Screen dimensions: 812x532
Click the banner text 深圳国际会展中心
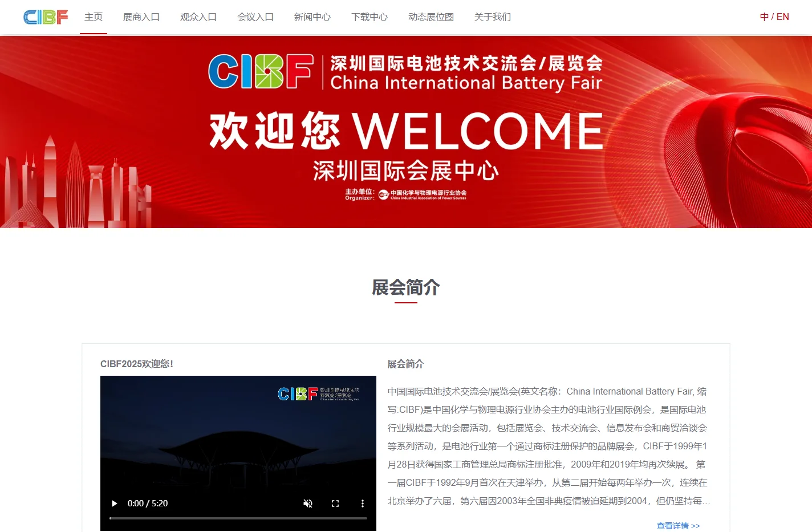[x=406, y=170]
